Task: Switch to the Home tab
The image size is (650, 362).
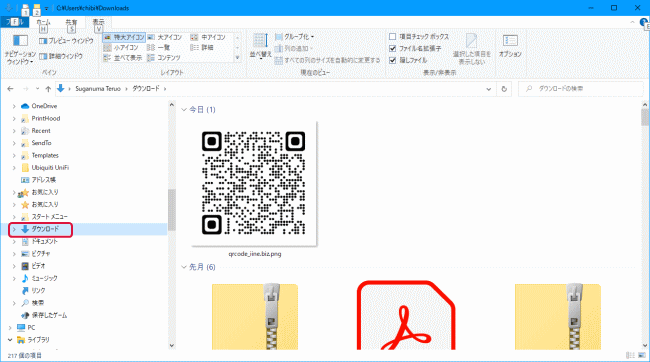Action: pyautogui.click(x=43, y=23)
